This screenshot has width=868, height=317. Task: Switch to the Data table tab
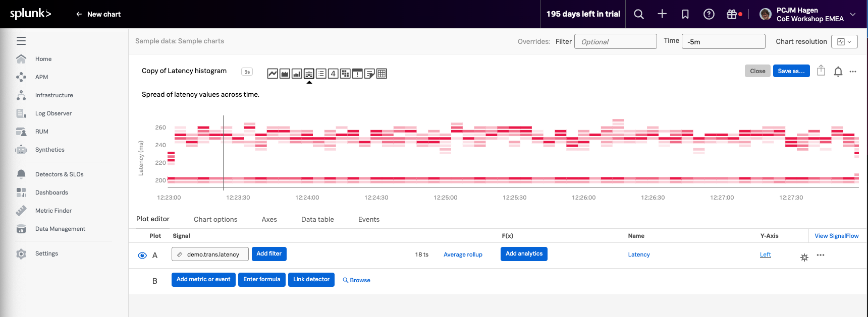click(x=317, y=219)
